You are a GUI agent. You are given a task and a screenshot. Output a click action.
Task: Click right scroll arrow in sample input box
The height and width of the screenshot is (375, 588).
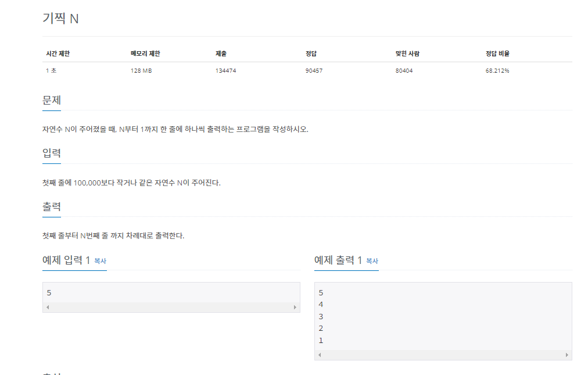click(x=295, y=307)
